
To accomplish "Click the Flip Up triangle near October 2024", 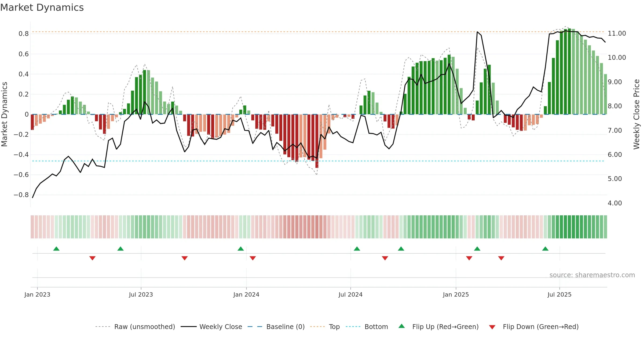I will [401, 249].
